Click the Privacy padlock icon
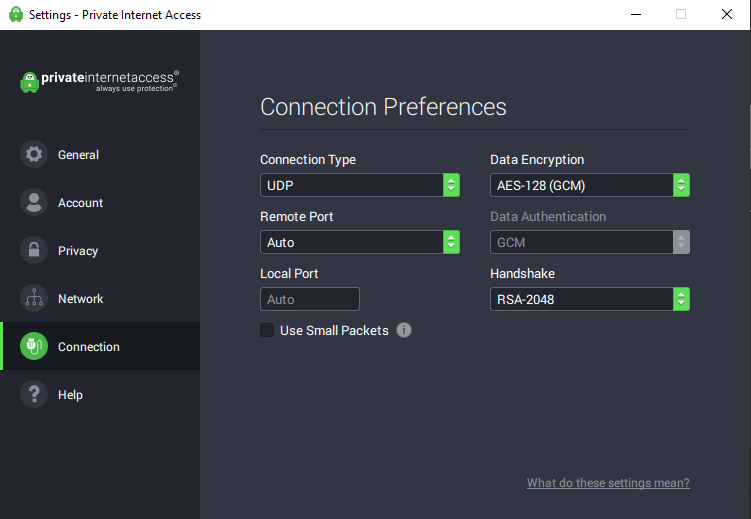The height and width of the screenshot is (519, 751). 34,250
